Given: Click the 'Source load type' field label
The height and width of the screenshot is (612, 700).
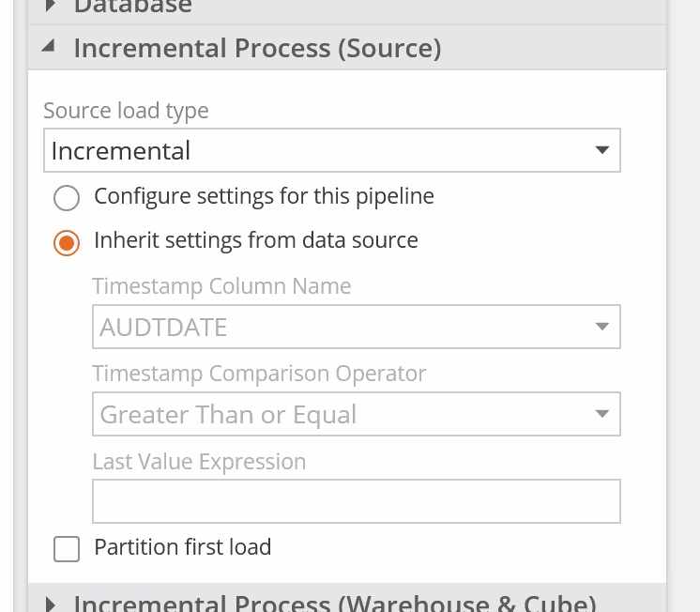Looking at the screenshot, I should click(x=126, y=111).
